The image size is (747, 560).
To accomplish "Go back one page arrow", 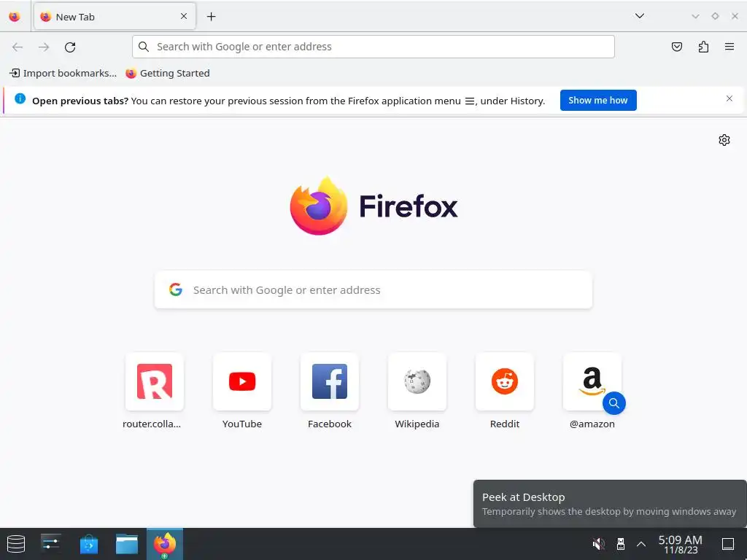I will [x=18, y=47].
